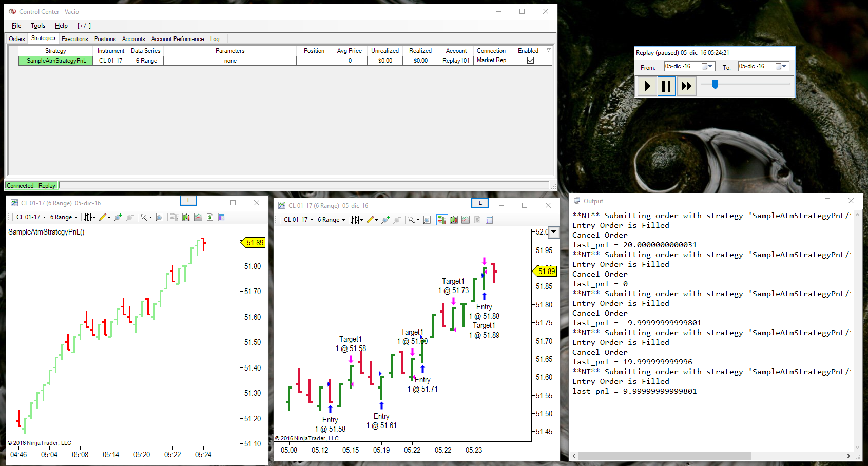Image resolution: width=868 pixels, height=466 pixels.
Task: Open cursor type arrow in right chart toolbar
Action: [x=418, y=220]
